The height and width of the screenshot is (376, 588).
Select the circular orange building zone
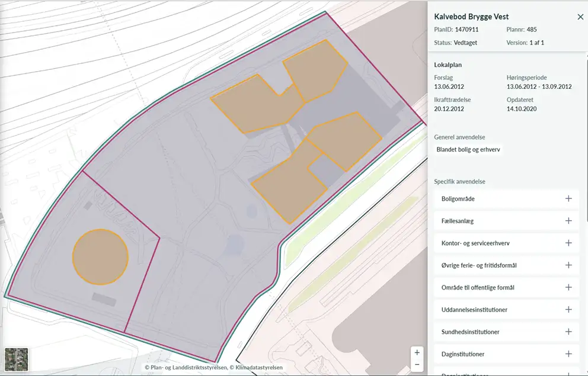coord(100,256)
